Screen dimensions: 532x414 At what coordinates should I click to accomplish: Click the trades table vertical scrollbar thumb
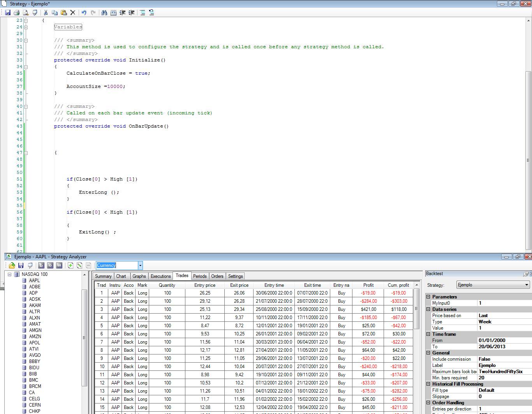click(416, 308)
